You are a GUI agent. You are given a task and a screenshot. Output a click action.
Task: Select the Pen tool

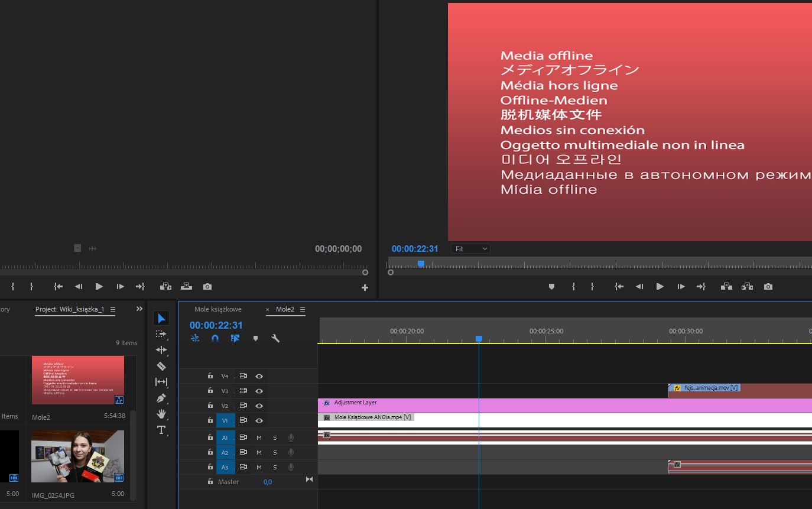[161, 398]
